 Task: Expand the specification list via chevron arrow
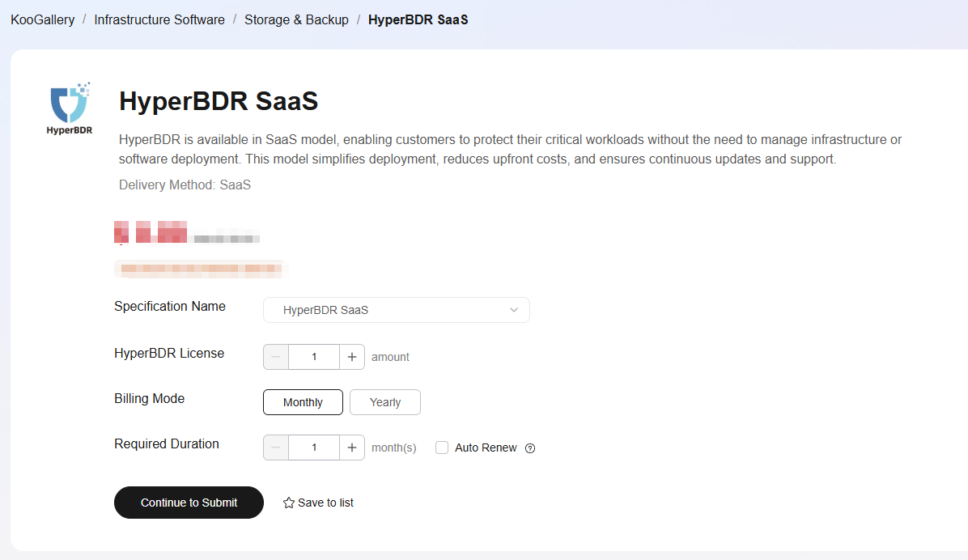514,310
